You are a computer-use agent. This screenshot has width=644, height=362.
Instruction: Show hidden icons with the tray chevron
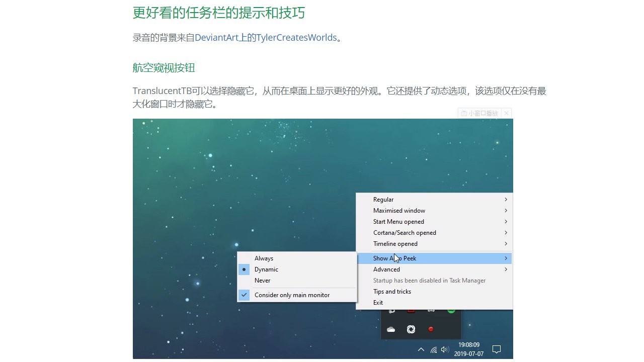coord(421,349)
